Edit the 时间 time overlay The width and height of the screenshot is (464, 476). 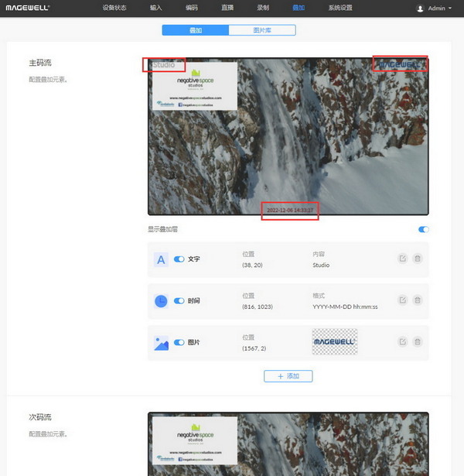402,300
